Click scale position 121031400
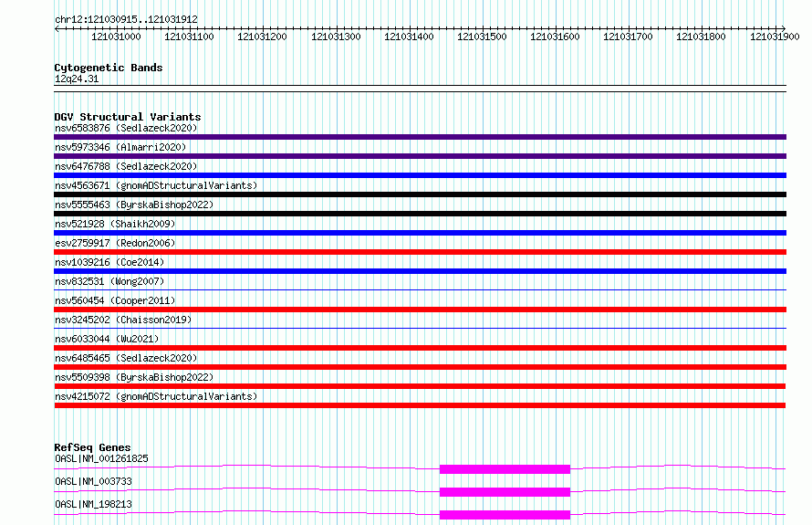 pos(409,37)
